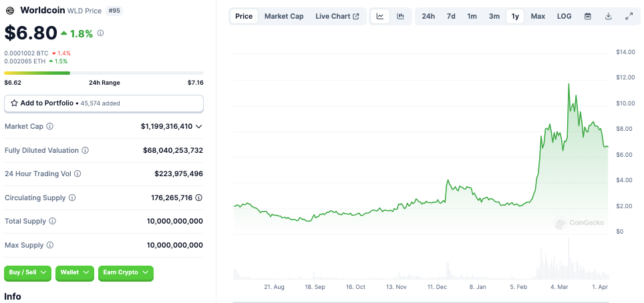Select the 7d time range
Screen dimensions: 644x303
(x=451, y=17)
